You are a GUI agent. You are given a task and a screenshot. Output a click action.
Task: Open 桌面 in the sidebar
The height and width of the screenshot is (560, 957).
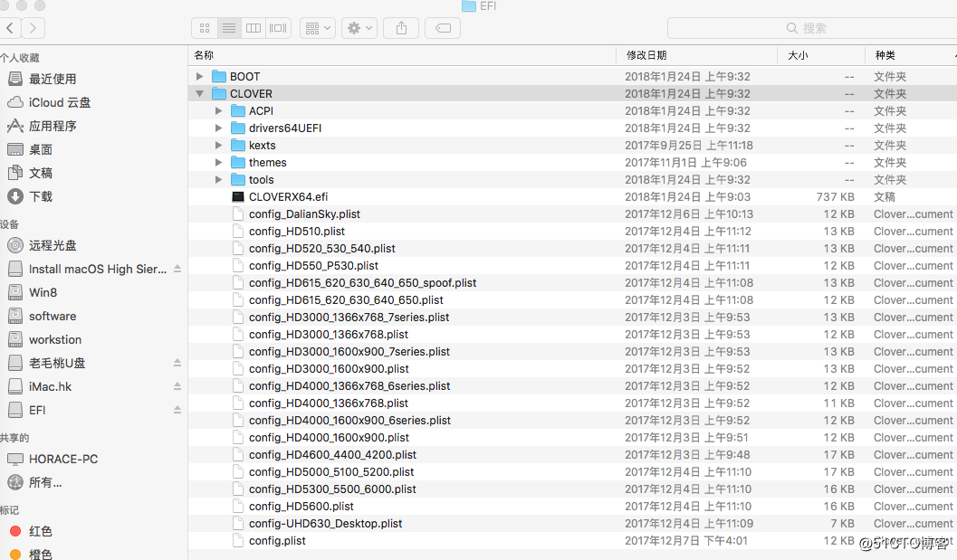[x=40, y=149]
